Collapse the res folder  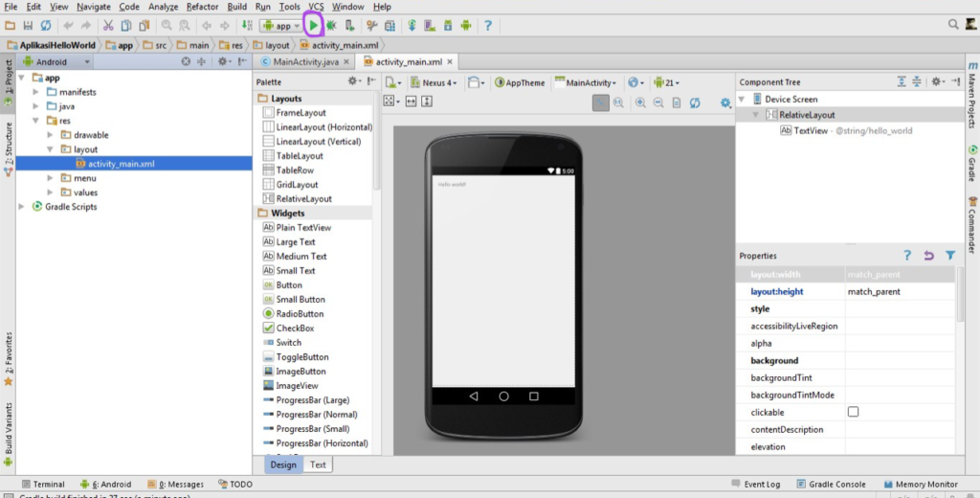35,121
